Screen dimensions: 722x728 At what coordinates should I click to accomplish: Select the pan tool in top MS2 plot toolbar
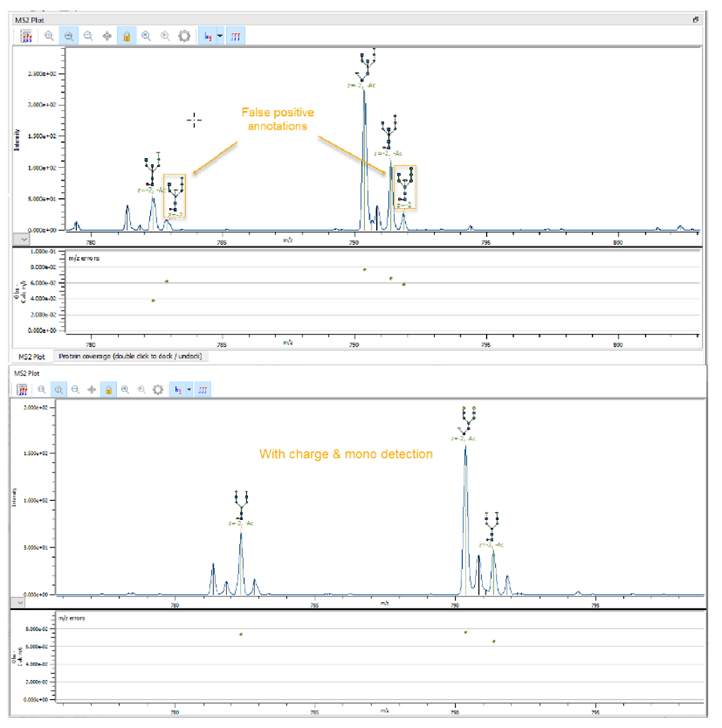[107, 36]
